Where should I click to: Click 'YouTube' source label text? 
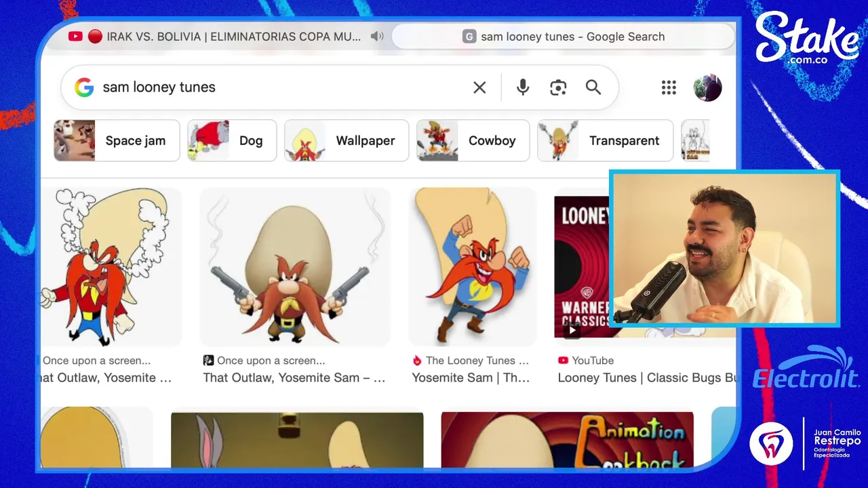click(x=593, y=361)
